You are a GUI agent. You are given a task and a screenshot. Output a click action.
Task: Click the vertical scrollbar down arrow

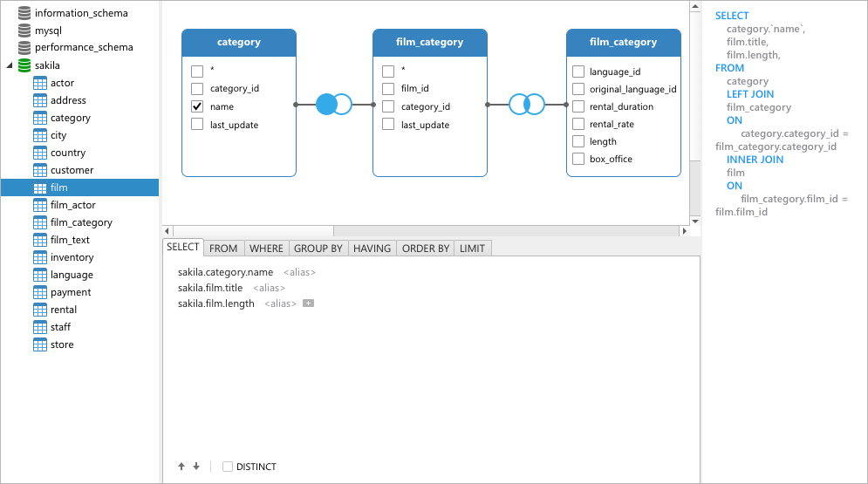695,221
